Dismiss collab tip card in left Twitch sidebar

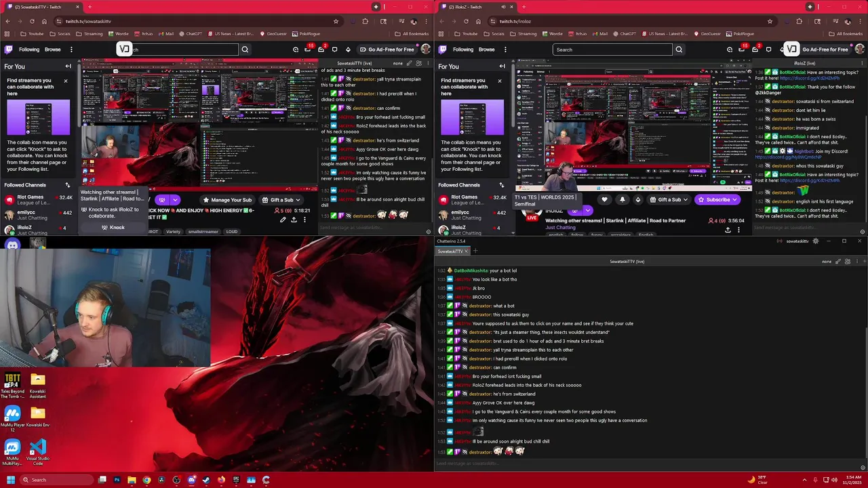click(66, 81)
